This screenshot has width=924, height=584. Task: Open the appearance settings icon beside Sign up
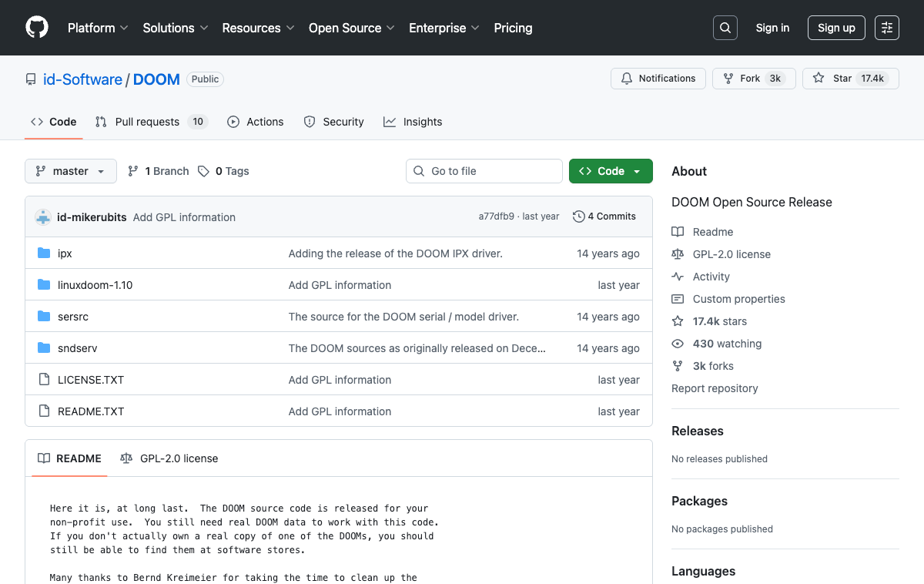tap(887, 28)
